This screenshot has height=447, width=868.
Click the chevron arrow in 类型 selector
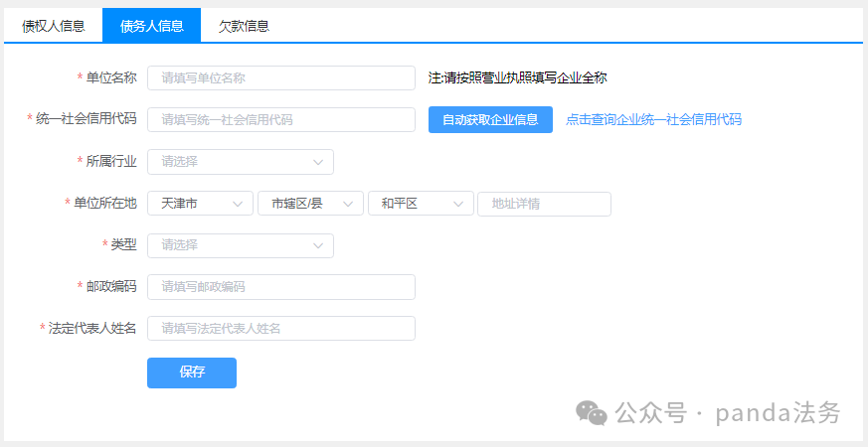coord(318,245)
